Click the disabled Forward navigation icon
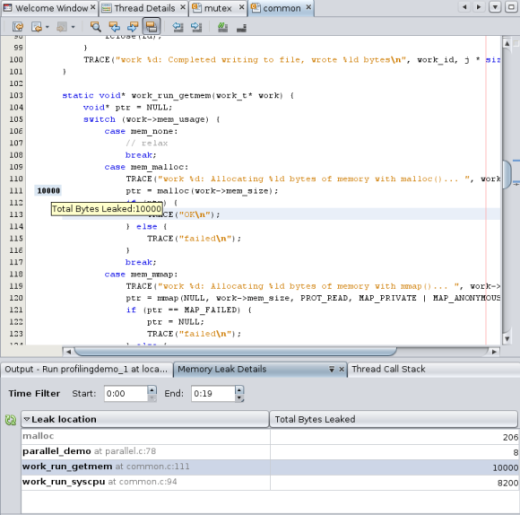The image size is (520, 515). point(62,27)
